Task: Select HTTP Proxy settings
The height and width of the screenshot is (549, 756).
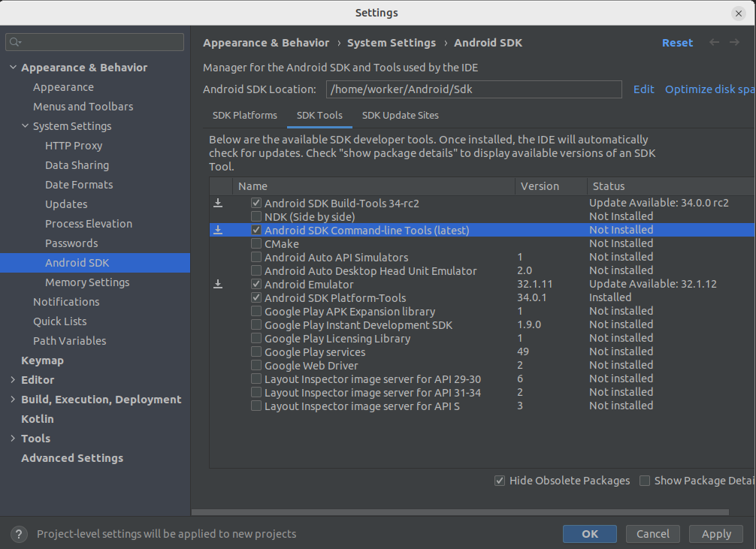Action: tap(74, 146)
